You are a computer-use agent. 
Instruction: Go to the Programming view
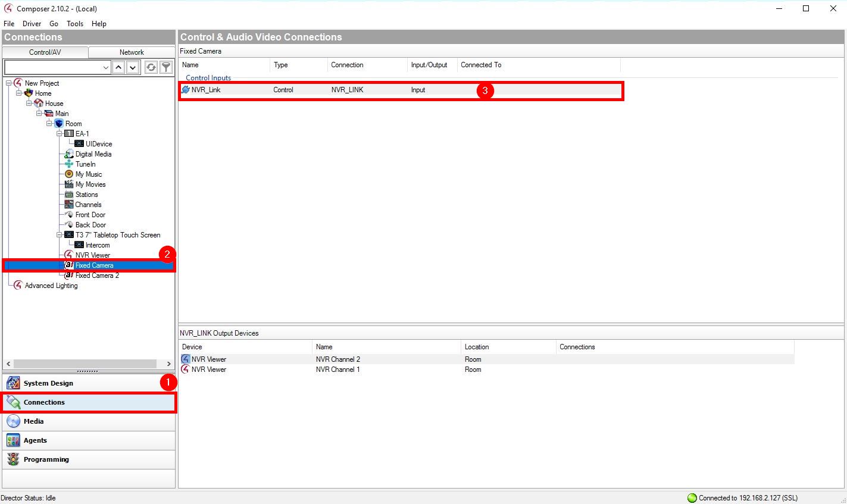coord(46,459)
